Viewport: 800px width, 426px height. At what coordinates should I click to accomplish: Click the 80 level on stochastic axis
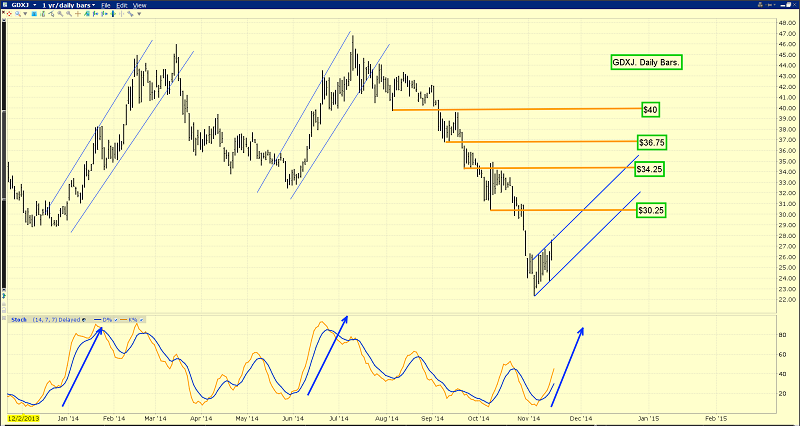tap(783, 335)
